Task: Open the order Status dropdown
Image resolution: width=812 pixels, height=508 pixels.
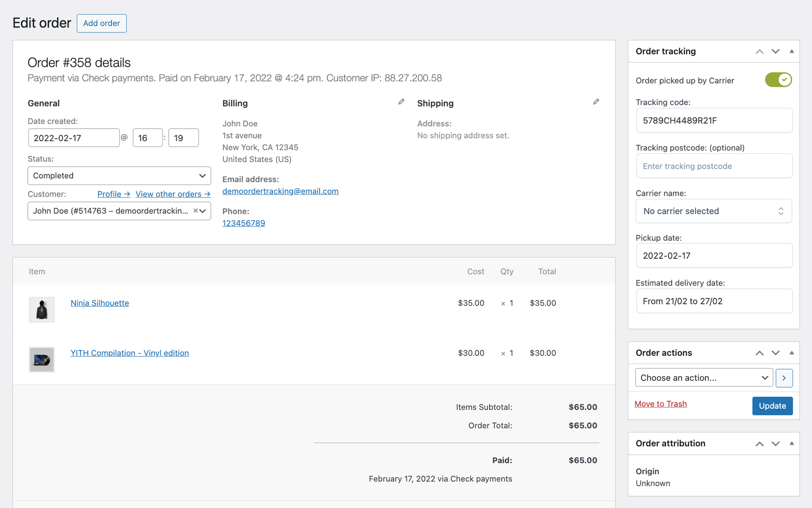Action: tap(119, 175)
